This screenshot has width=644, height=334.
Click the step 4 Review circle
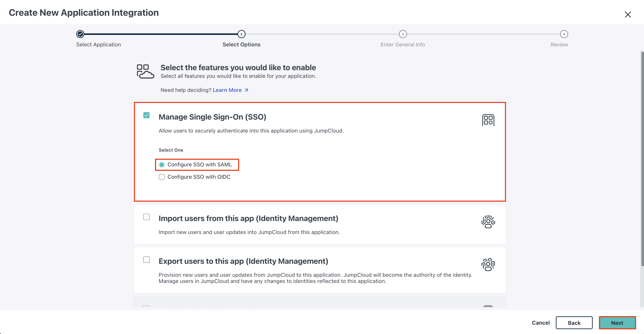(x=564, y=34)
